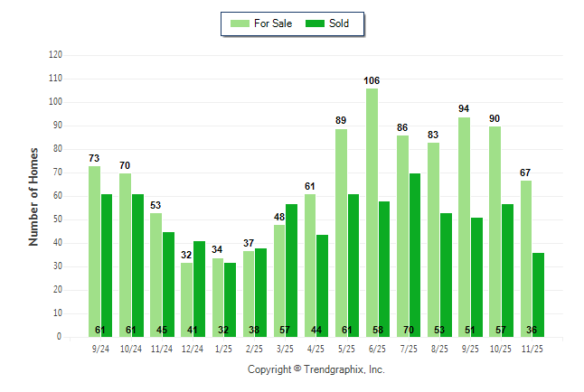Toggle the Sold legend label
584x392 pixels.
tap(339, 23)
